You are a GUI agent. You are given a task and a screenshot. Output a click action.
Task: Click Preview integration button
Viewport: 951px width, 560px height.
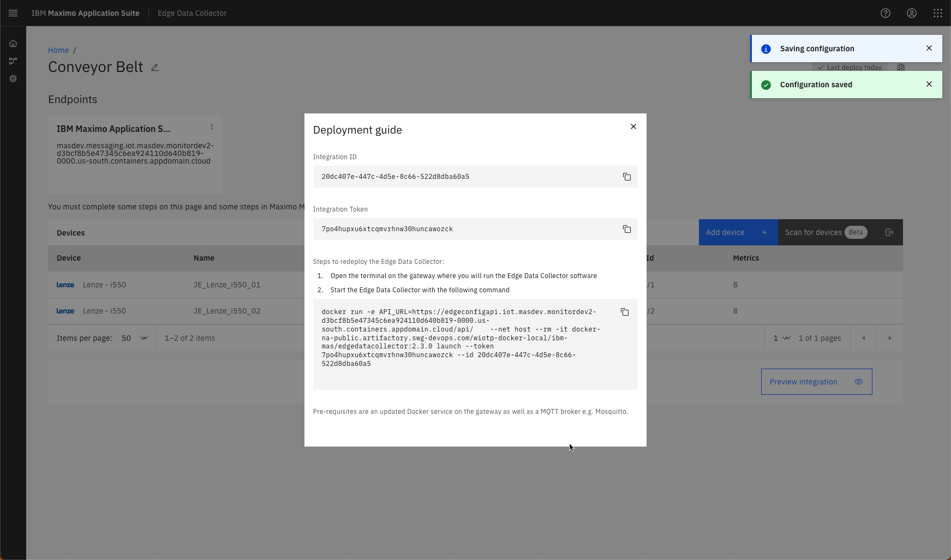click(x=816, y=382)
